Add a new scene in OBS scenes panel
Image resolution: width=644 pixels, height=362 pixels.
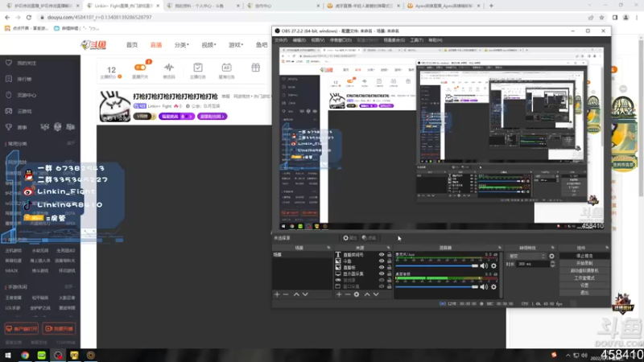[277, 294]
